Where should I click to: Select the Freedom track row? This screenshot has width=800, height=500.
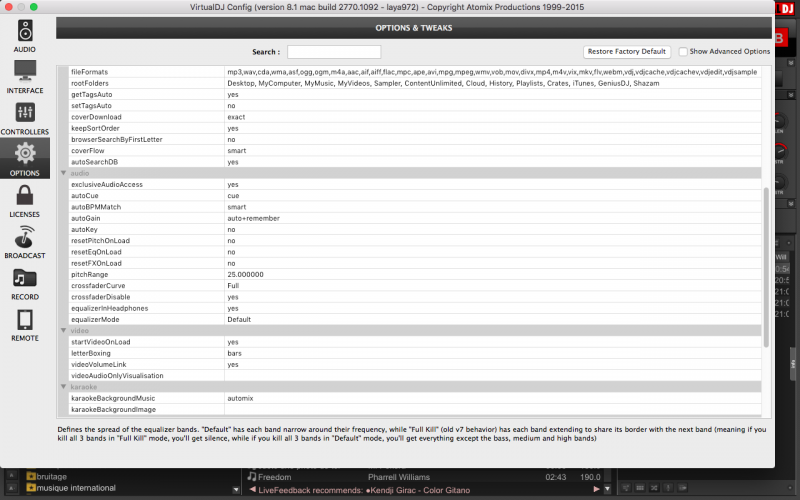coord(426,477)
